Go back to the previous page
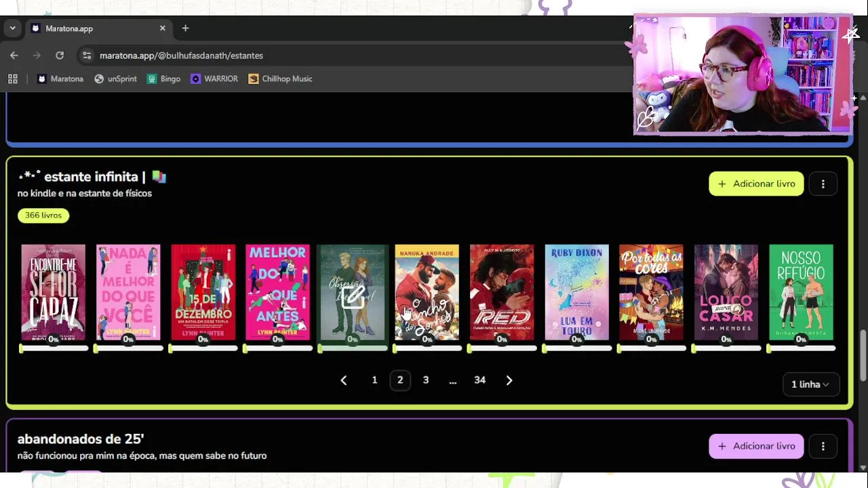The image size is (868, 488). [14, 56]
